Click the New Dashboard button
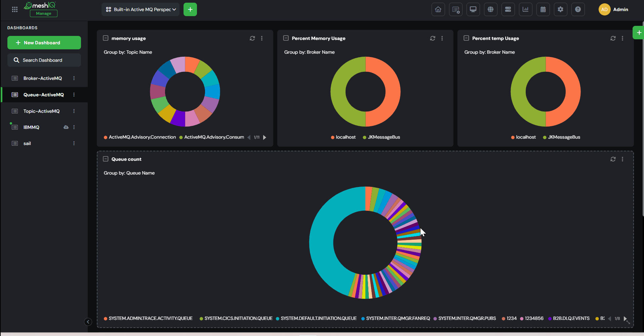Viewport: 644px width, 336px height. tap(44, 43)
